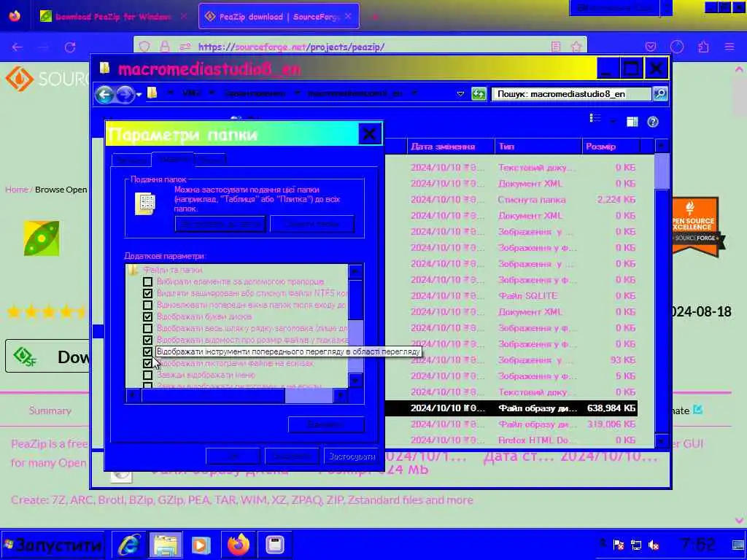Screen dimensions: 747x560
Task: Sort files by Тип column header
Action: tap(538, 146)
